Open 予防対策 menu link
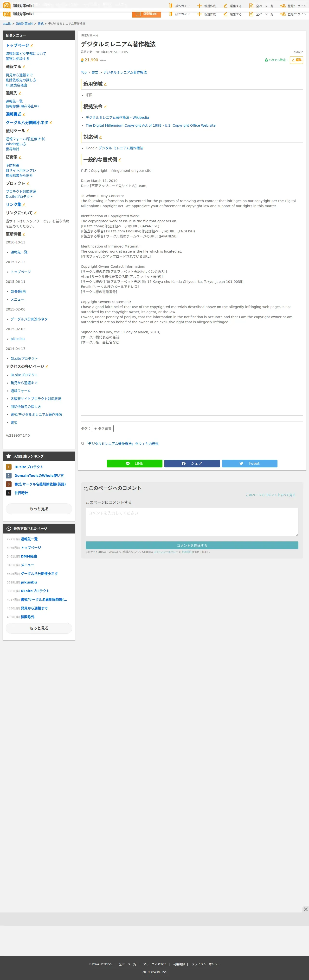Viewport: 309px width, 980px height. coord(13,166)
